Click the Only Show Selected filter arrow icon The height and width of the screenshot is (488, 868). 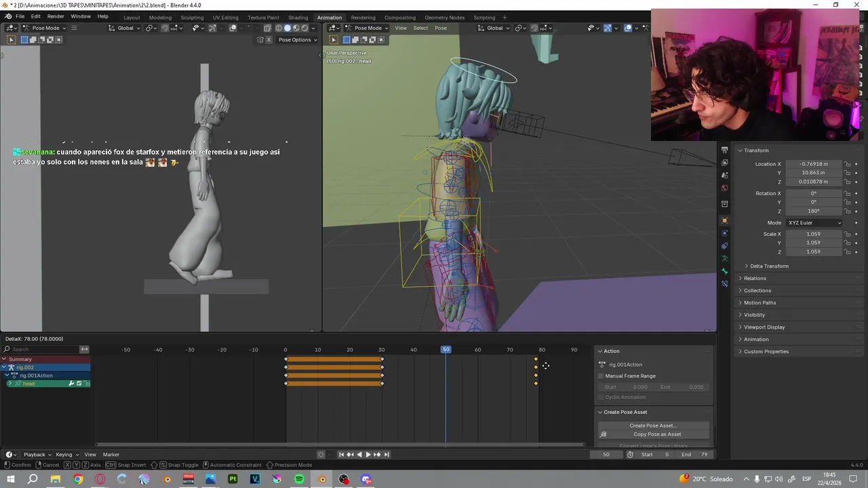tap(84, 349)
